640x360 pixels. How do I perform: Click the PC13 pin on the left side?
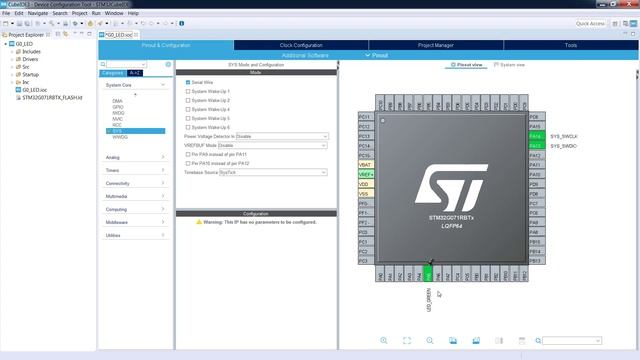tap(366, 136)
